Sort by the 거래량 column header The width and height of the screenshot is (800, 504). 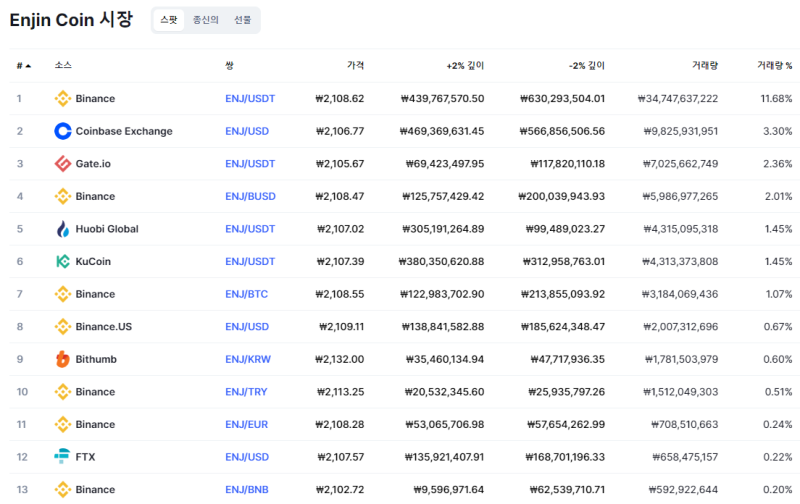point(705,65)
